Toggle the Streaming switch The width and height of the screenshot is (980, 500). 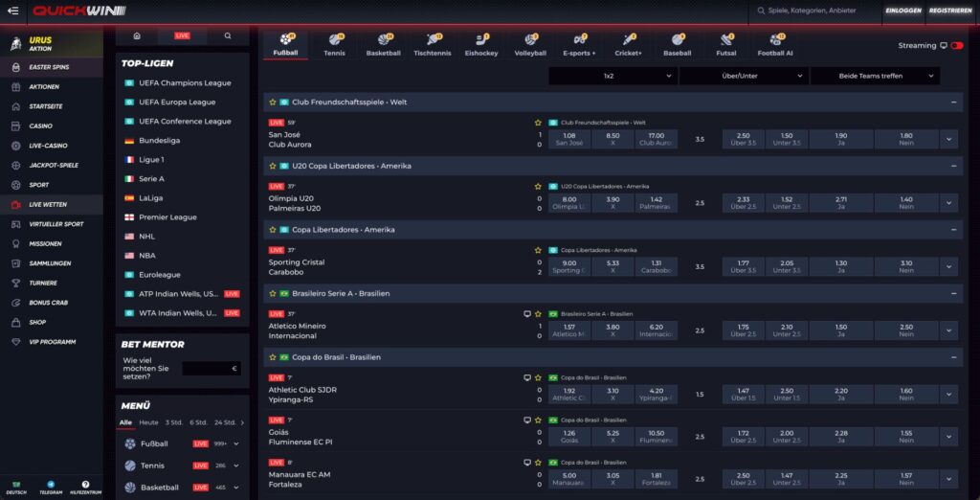point(956,46)
